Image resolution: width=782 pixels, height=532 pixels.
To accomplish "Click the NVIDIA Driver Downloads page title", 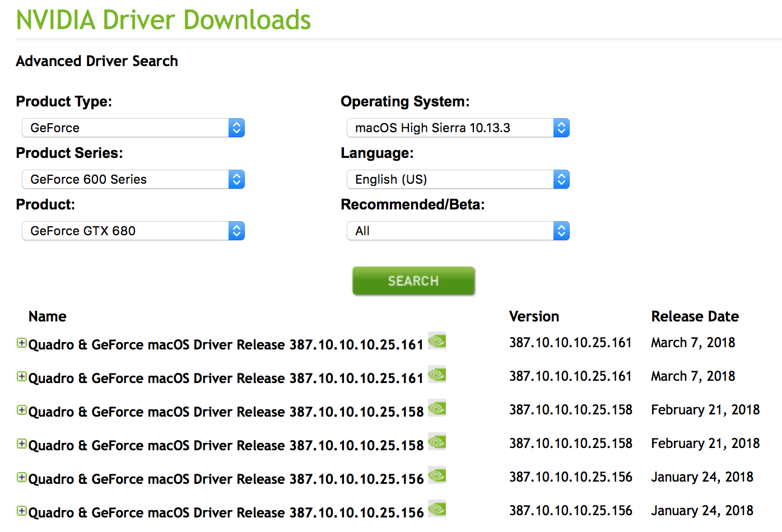I will click(163, 20).
